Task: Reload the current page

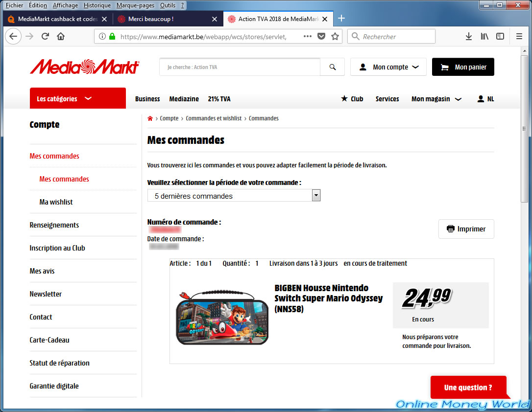Action: [45, 36]
